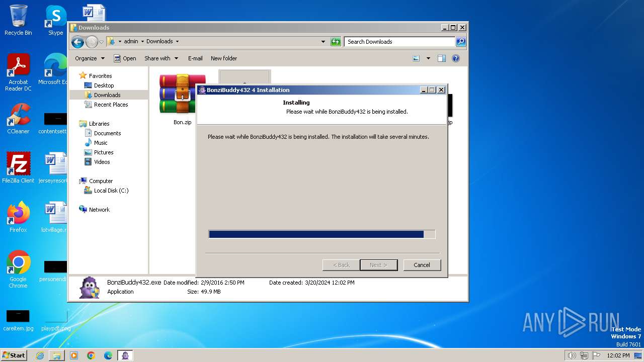Screen dimensions: 644x362
Task: Select Recent Places in navigation pane
Action: tap(111, 105)
